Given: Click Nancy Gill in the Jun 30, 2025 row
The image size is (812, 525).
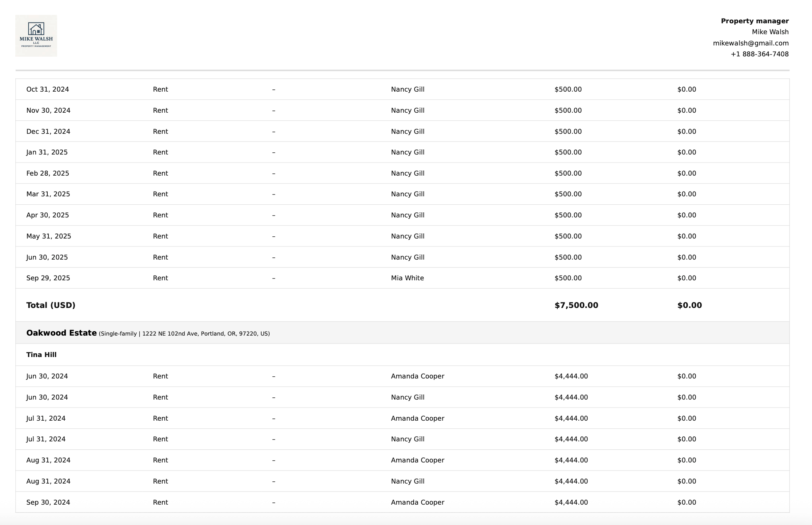Looking at the screenshot, I should (407, 257).
